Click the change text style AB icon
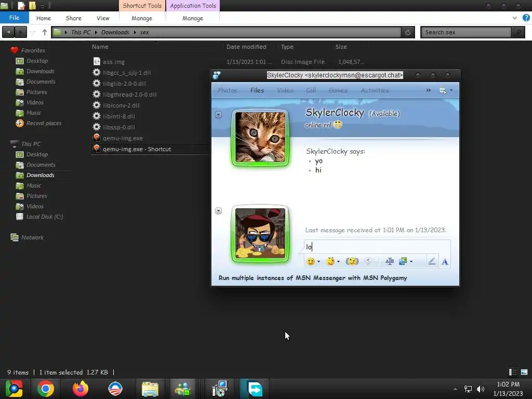 pos(390,261)
